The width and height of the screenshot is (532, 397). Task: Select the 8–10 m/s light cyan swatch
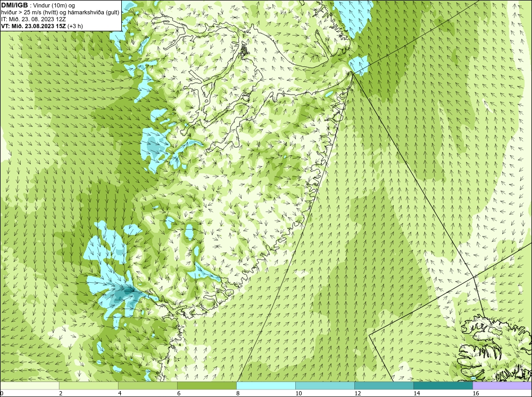point(265,385)
